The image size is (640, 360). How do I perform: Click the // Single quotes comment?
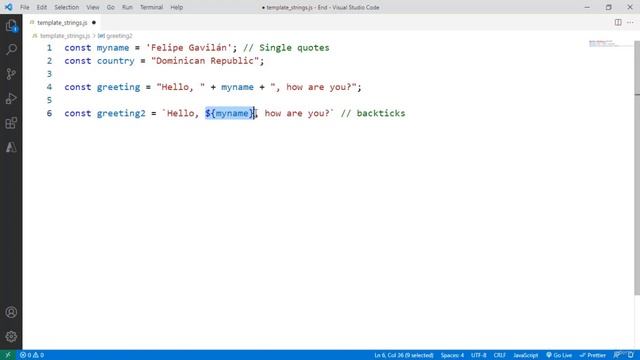click(x=286, y=48)
